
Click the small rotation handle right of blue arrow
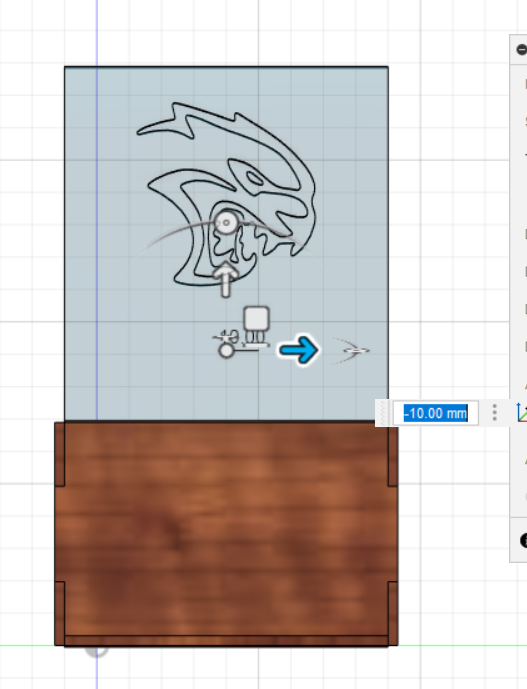356,350
